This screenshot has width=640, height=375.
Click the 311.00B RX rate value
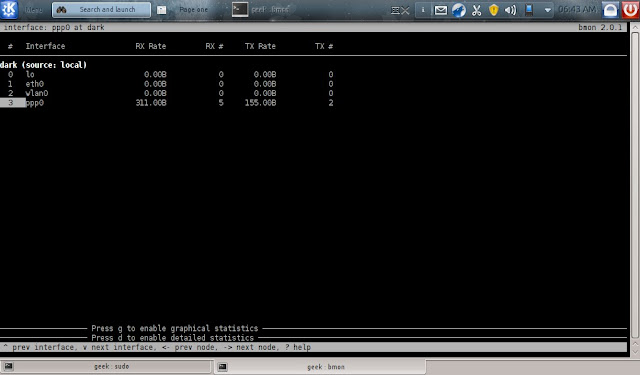pyautogui.click(x=151, y=103)
